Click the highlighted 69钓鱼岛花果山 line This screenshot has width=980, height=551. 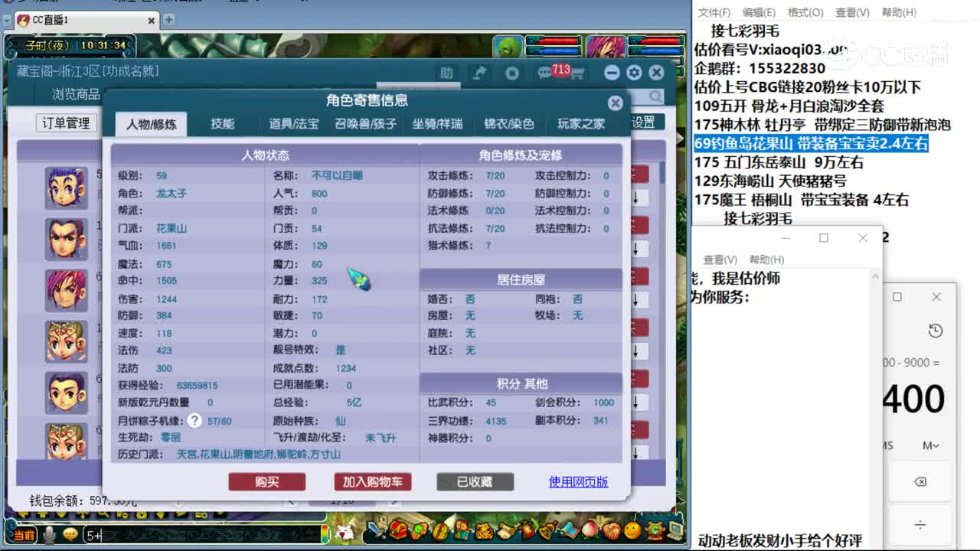811,143
